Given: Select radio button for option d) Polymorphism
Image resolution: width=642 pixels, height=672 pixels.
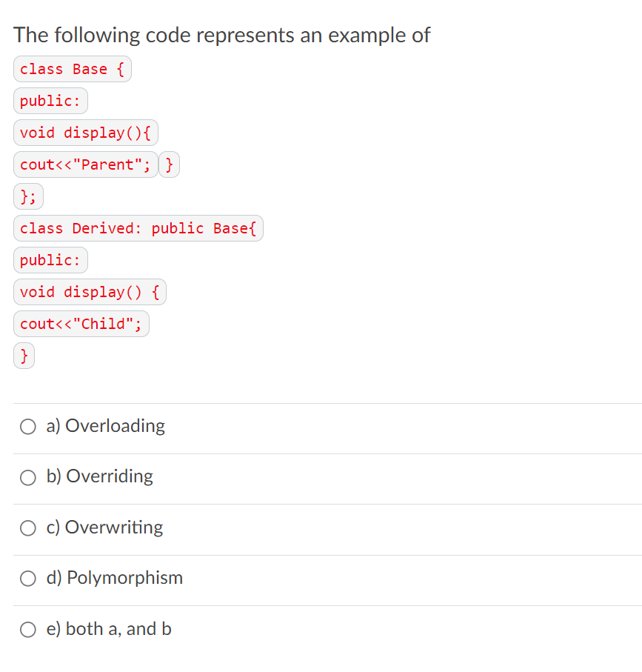Looking at the screenshot, I should tap(27, 579).
